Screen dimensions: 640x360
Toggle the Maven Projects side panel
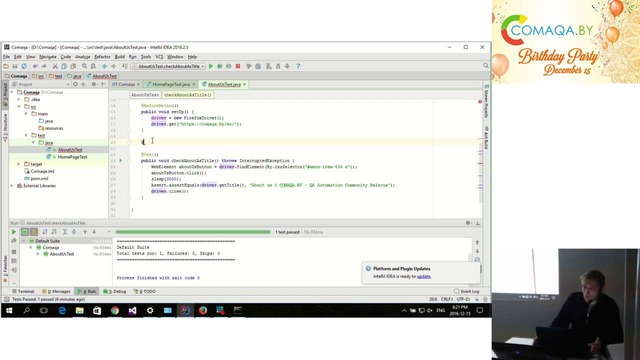tap(486, 101)
